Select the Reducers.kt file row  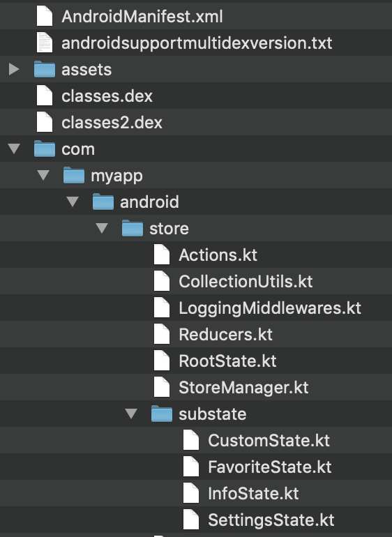click(x=196, y=334)
